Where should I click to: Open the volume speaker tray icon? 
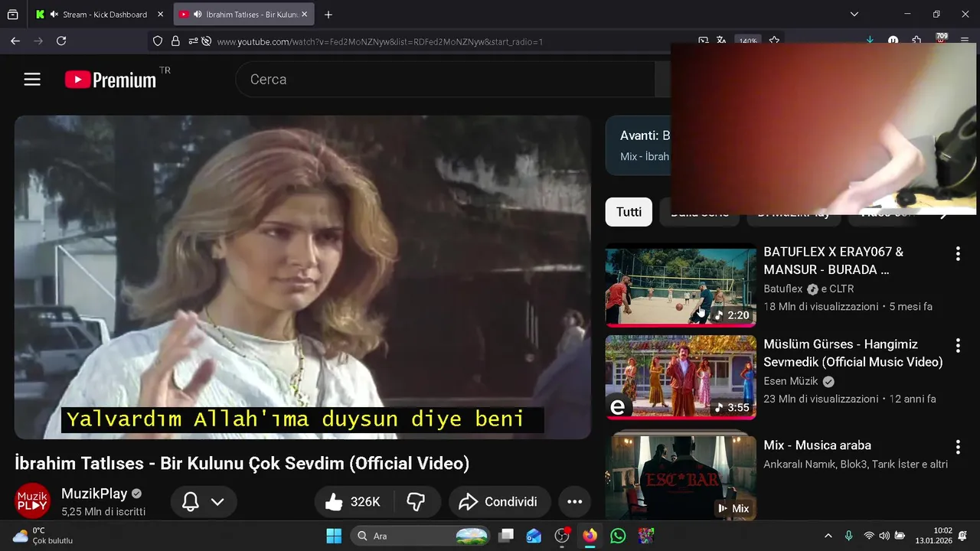(x=884, y=536)
